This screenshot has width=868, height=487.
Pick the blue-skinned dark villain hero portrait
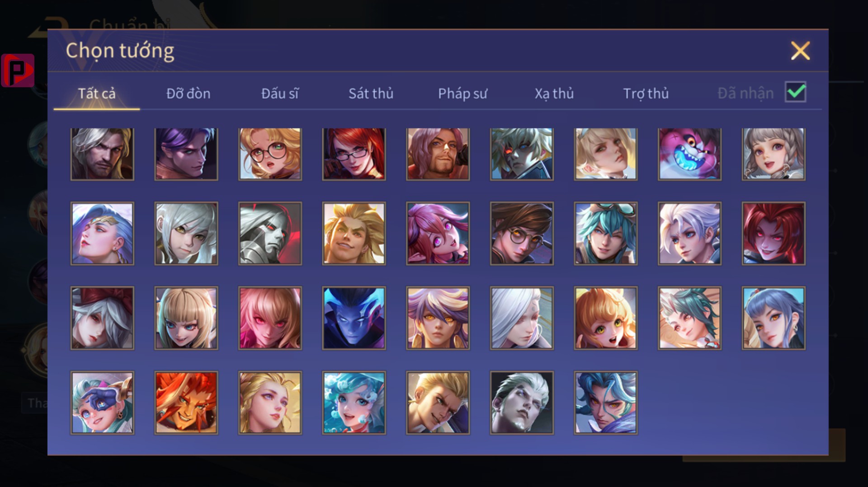(x=354, y=318)
